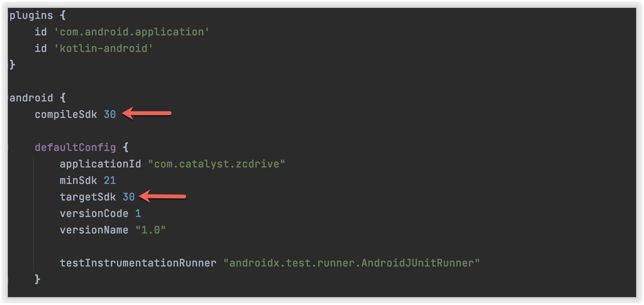
Task: Click the compileSdk property name
Action: coord(66,114)
